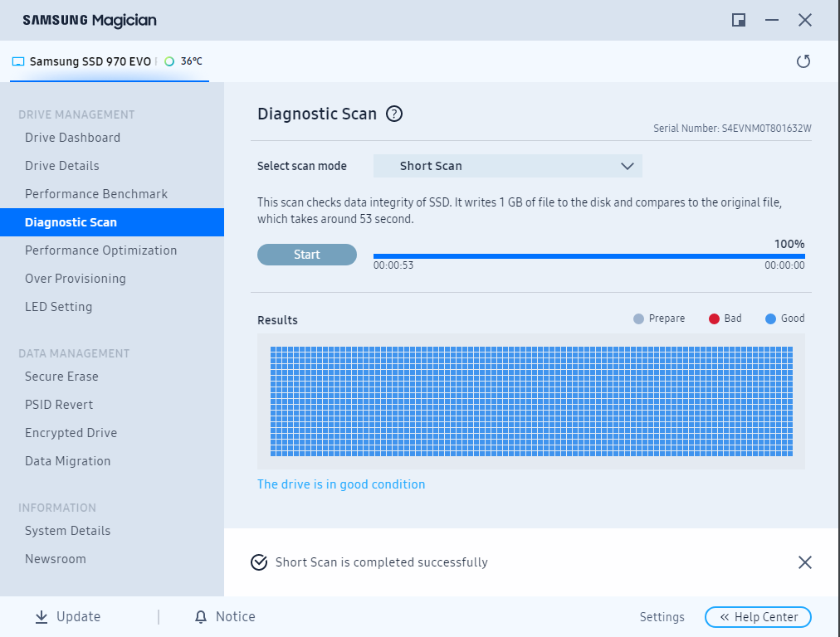840x637 pixels.
Task: Click the DATA MANAGEMENT section header
Action: point(74,354)
